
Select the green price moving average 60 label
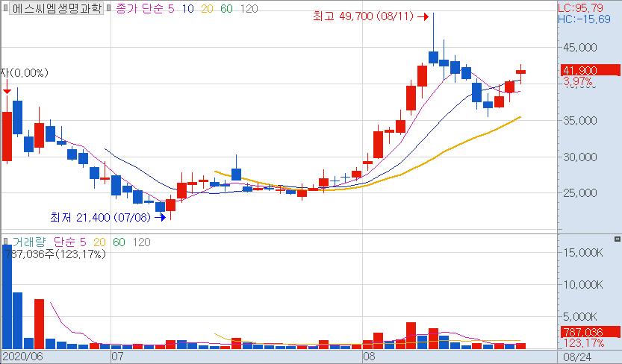pos(226,9)
